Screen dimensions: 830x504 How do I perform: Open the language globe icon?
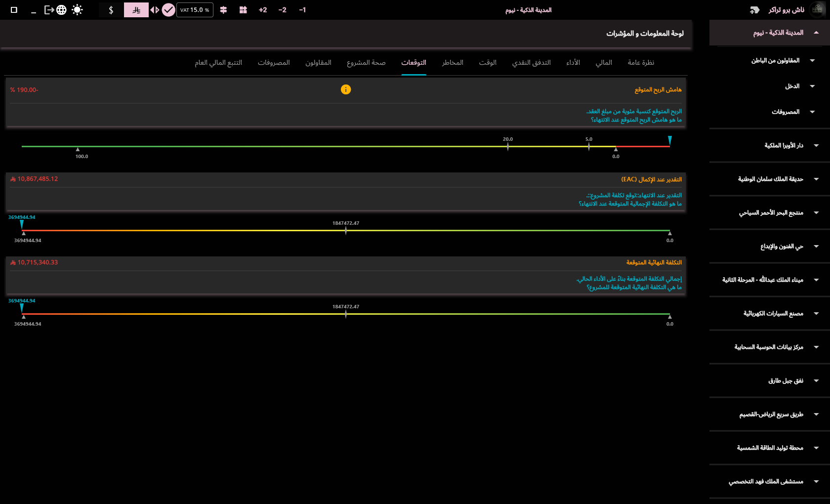[x=61, y=10]
